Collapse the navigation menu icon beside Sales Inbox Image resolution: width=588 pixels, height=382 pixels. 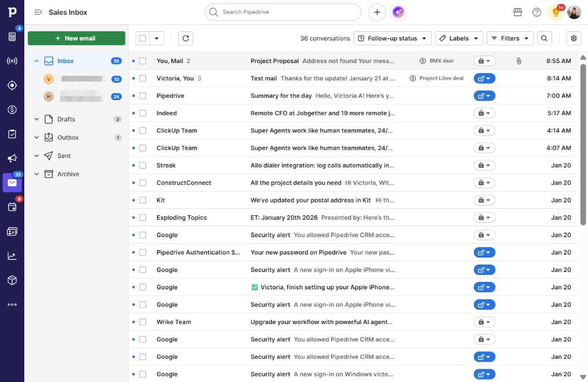tap(38, 12)
